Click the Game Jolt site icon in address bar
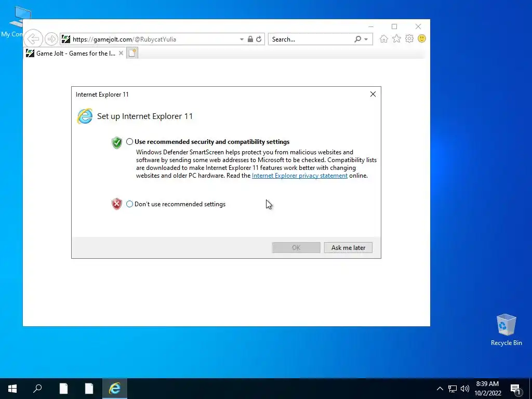The height and width of the screenshot is (399, 532). (x=66, y=39)
